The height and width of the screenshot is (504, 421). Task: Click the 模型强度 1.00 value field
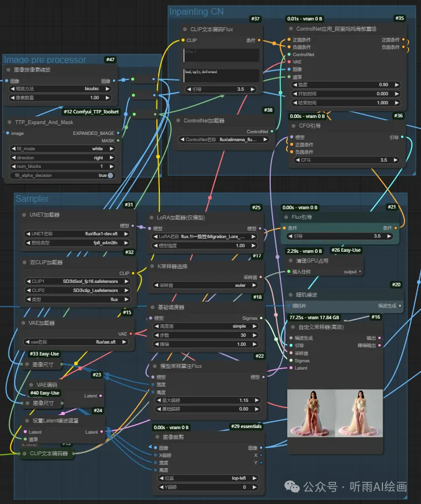click(205, 245)
